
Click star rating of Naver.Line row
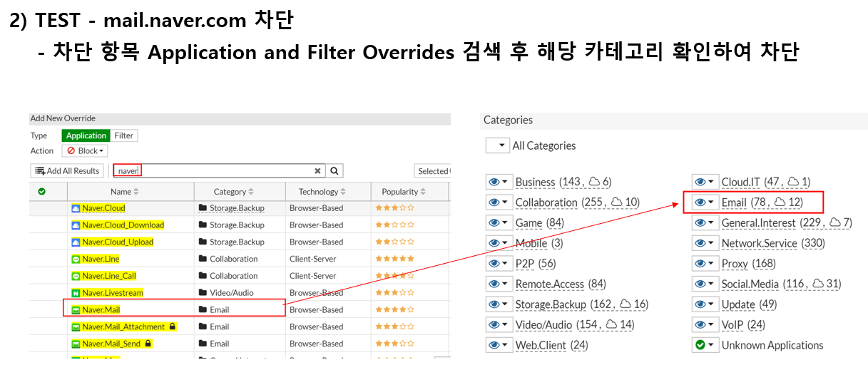[394, 259]
